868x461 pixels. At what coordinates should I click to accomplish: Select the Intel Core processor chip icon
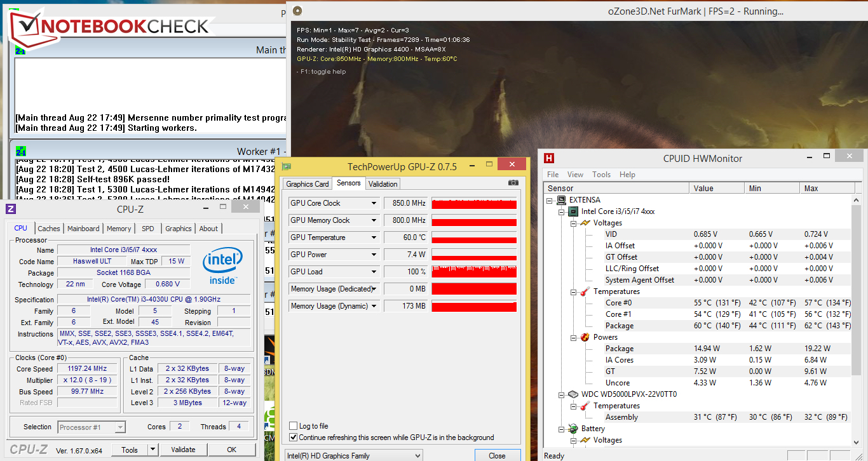(573, 211)
